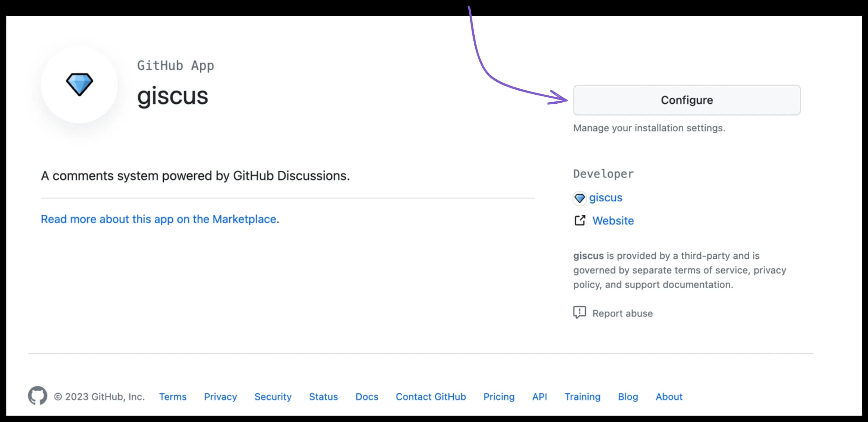This screenshot has height=422, width=868.
Task: Click the external link icon next to Website
Action: (x=580, y=220)
